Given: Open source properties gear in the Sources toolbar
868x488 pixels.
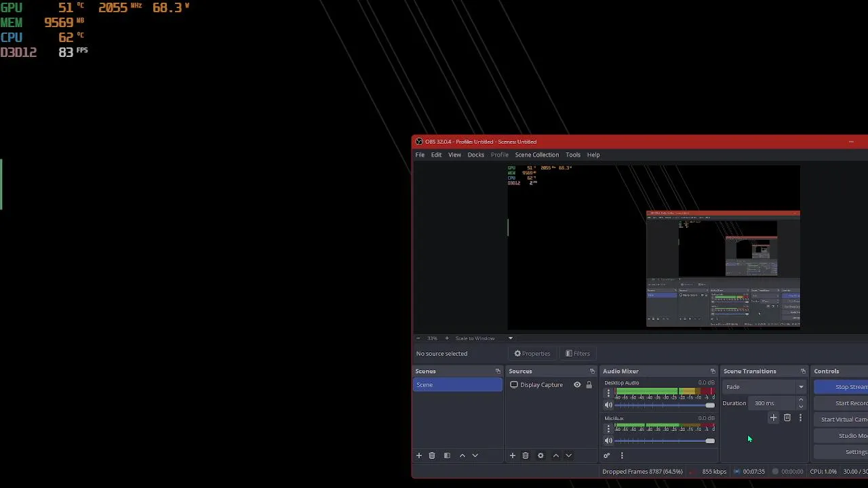Looking at the screenshot, I should point(540,455).
